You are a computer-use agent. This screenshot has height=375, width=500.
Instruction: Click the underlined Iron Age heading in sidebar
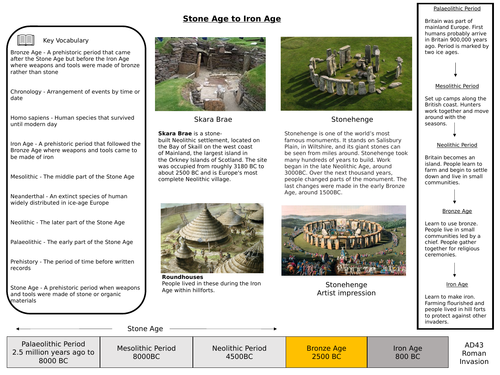point(457,284)
